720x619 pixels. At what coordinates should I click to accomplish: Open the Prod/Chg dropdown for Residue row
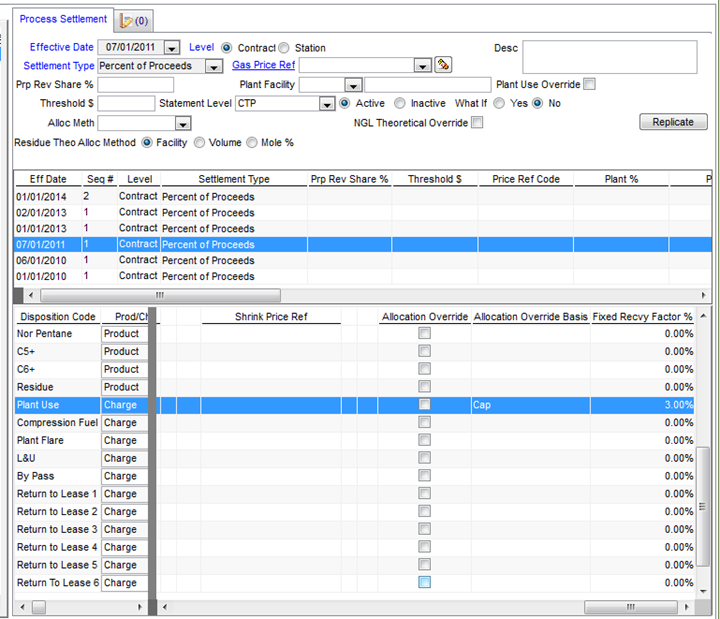[x=124, y=387]
